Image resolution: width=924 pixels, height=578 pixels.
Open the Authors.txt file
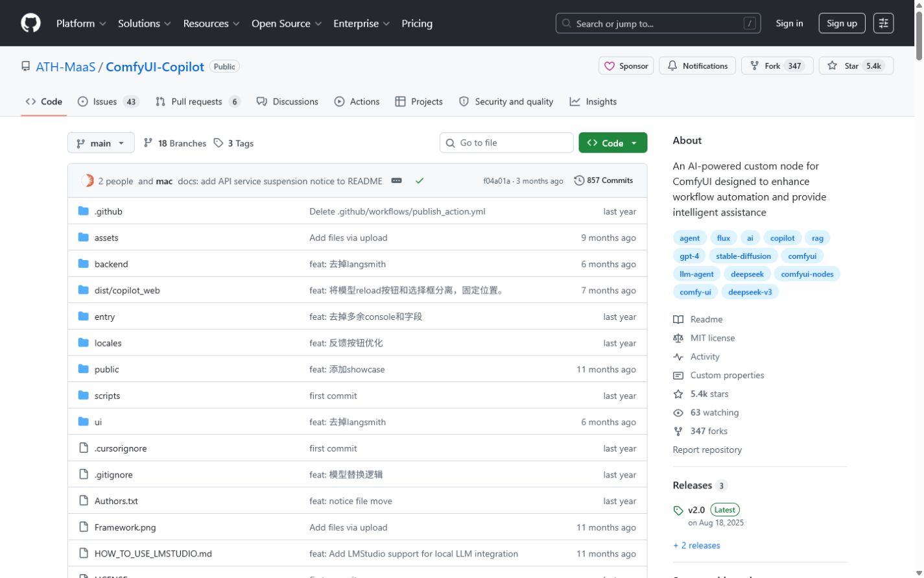click(116, 501)
